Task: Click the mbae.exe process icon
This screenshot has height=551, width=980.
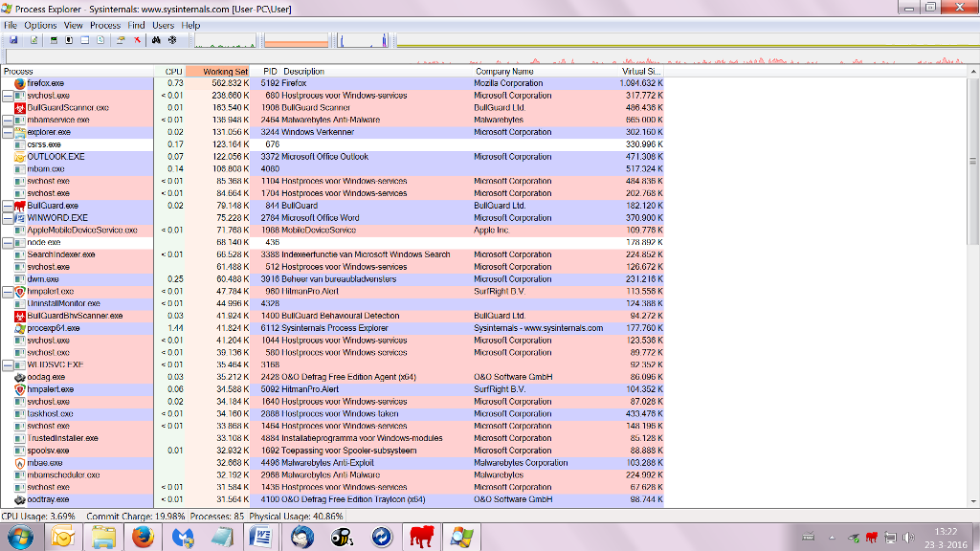Action: [x=19, y=463]
